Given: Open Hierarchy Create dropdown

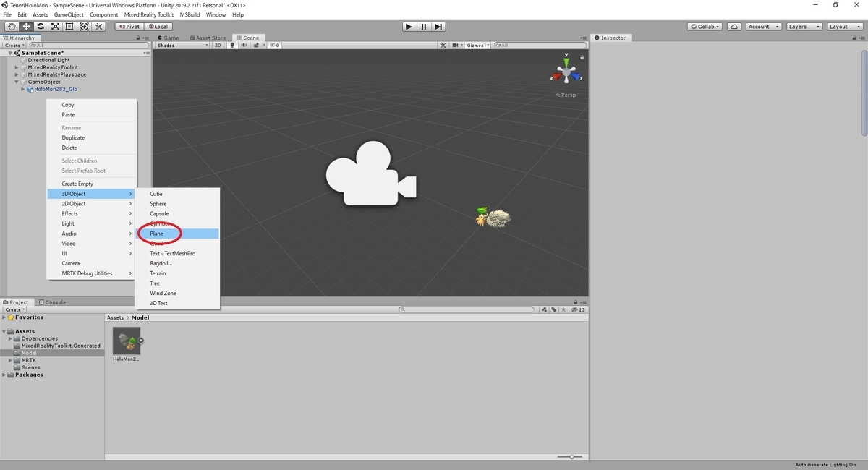Looking at the screenshot, I should tap(14, 46).
